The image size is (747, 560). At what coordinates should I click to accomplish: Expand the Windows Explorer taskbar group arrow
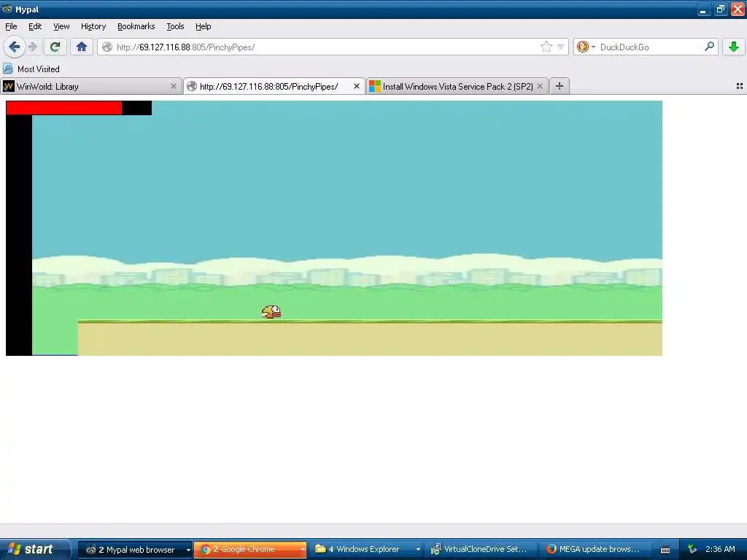[x=418, y=550]
